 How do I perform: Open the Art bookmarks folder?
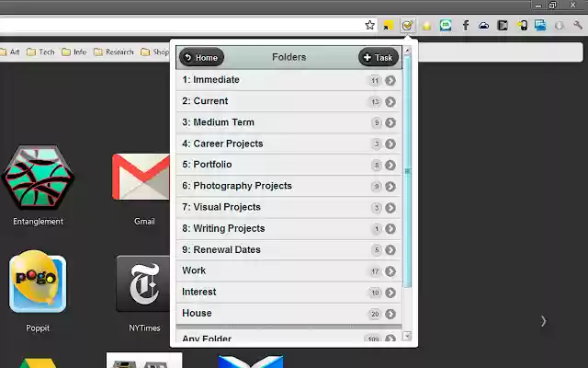[x=10, y=52]
